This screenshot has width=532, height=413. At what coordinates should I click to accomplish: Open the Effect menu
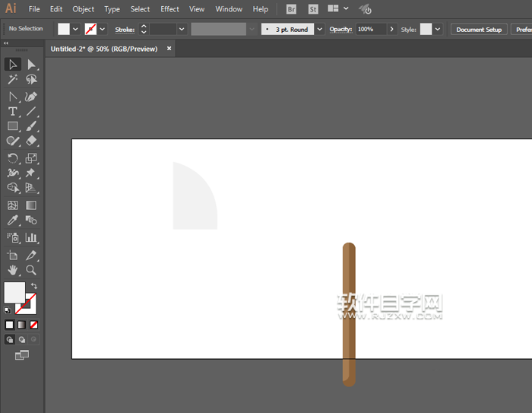[x=169, y=9]
